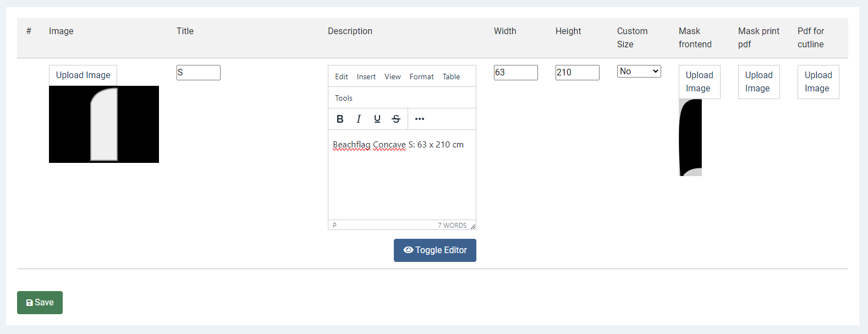Open the Edit menu in editor
Screen dimensions: 868x334
point(342,76)
